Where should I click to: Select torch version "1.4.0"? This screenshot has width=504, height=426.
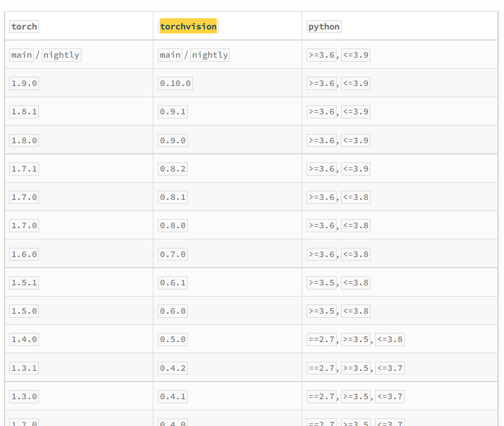(24, 339)
